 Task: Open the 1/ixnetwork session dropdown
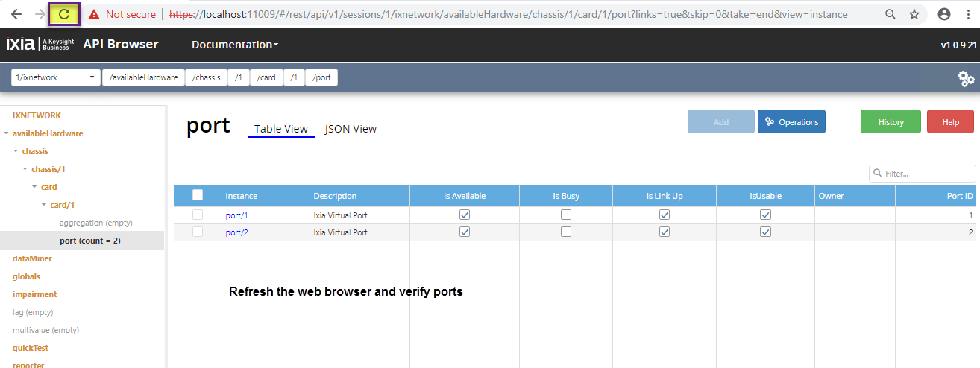click(56, 77)
